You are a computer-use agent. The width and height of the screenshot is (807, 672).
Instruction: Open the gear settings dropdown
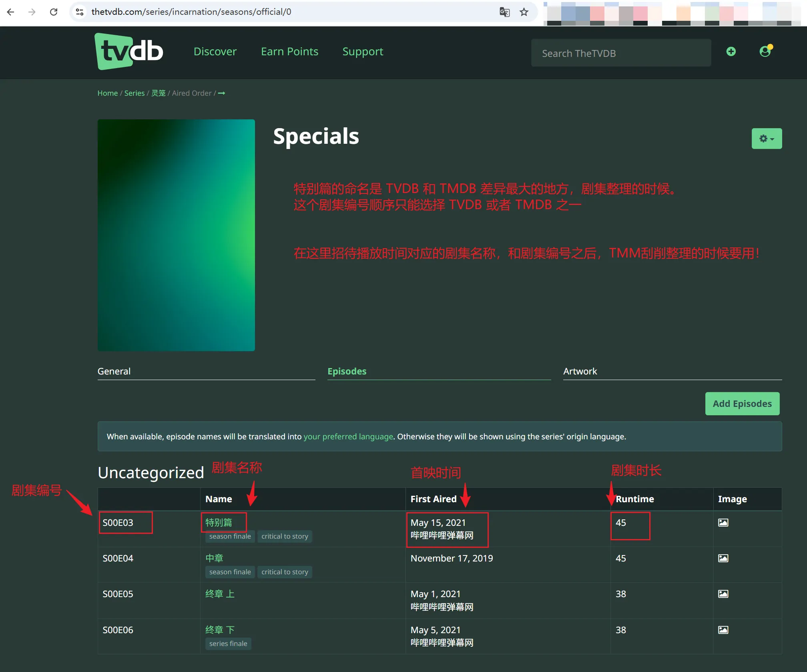pos(766,139)
